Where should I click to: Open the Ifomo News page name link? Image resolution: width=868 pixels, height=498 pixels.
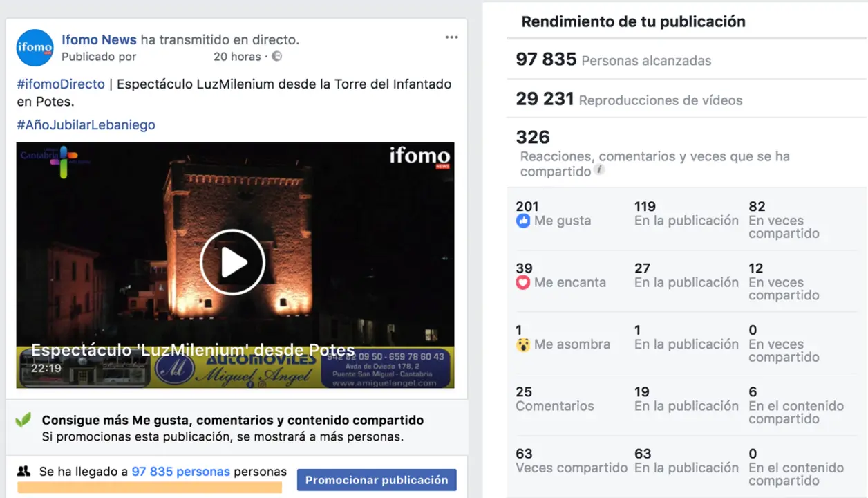coord(100,39)
